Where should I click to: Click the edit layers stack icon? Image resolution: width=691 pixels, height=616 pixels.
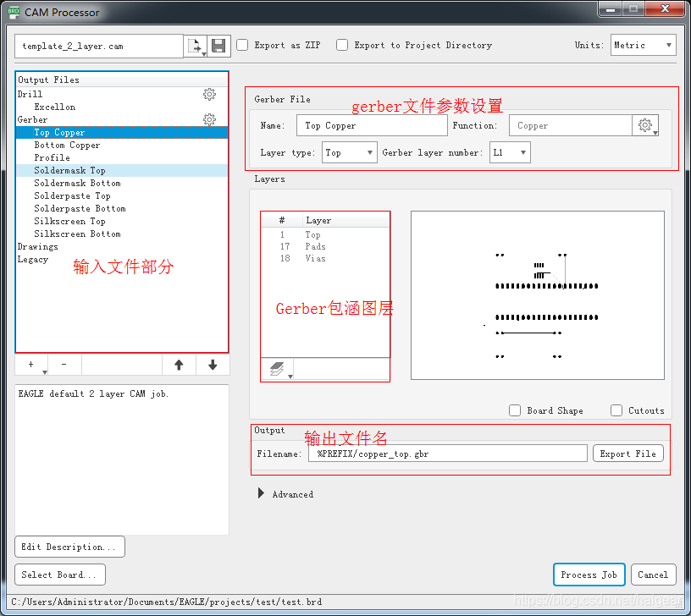pyautogui.click(x=278, y=370)
